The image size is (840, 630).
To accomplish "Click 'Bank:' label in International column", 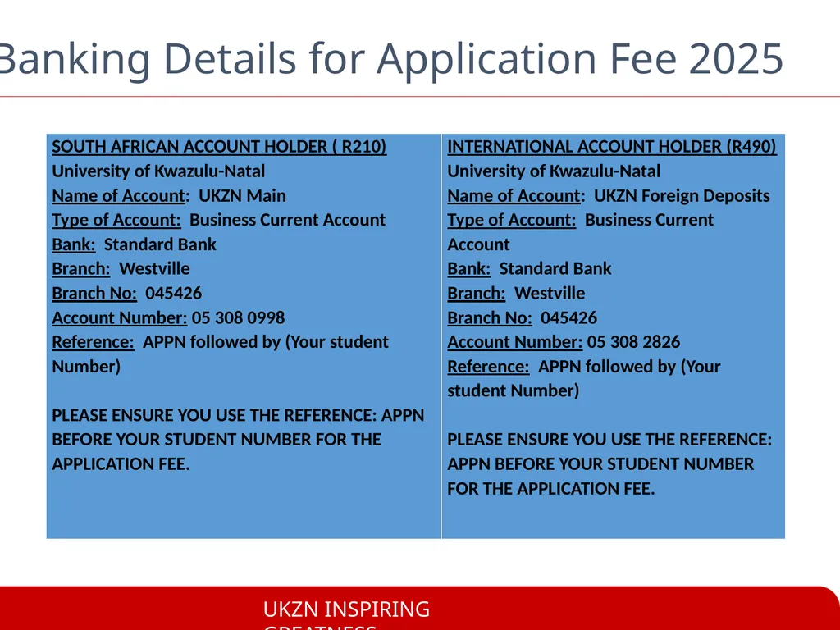I will [x=468, y=268].
